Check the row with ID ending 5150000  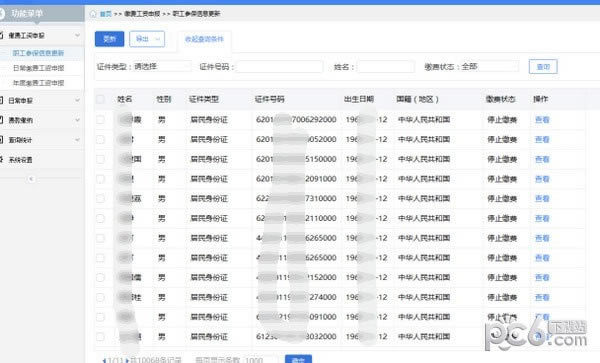100,159
